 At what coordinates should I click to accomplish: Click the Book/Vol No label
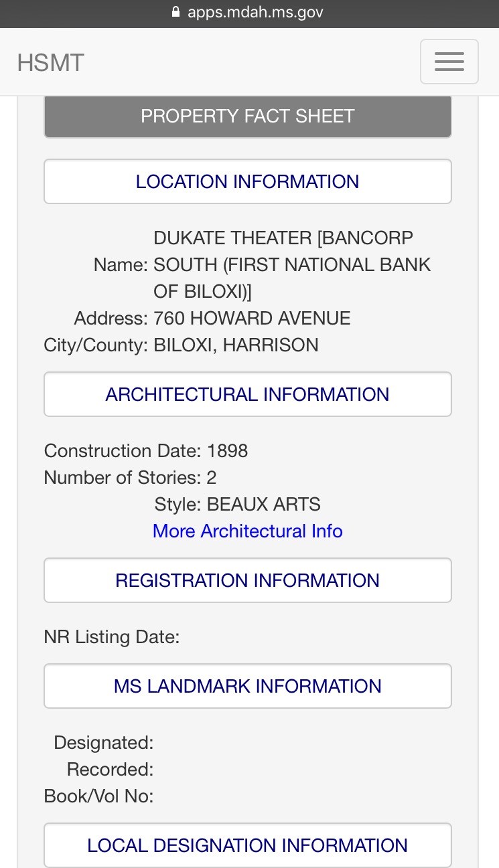click(98, 796)
